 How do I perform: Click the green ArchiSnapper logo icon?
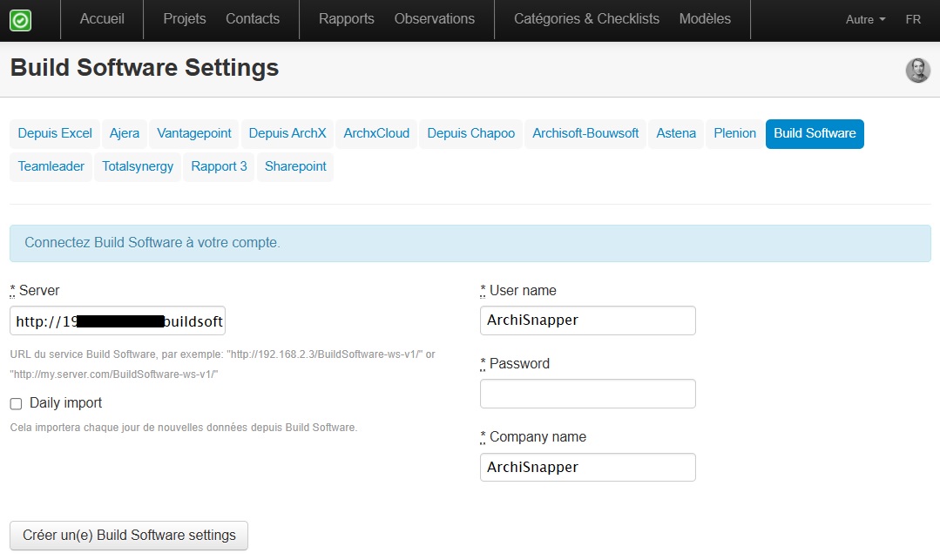click(x=21, y=20)
